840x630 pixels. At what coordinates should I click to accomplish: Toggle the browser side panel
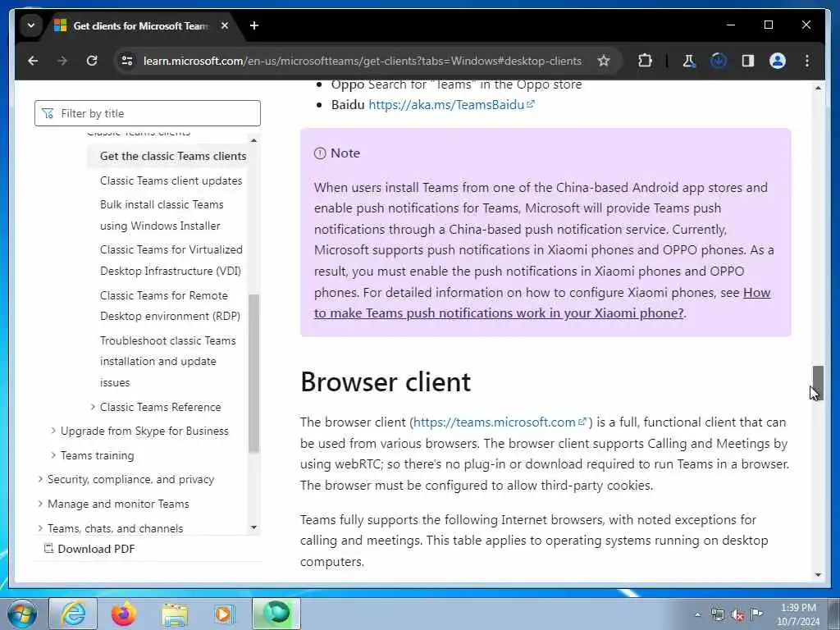click(748, 61)
